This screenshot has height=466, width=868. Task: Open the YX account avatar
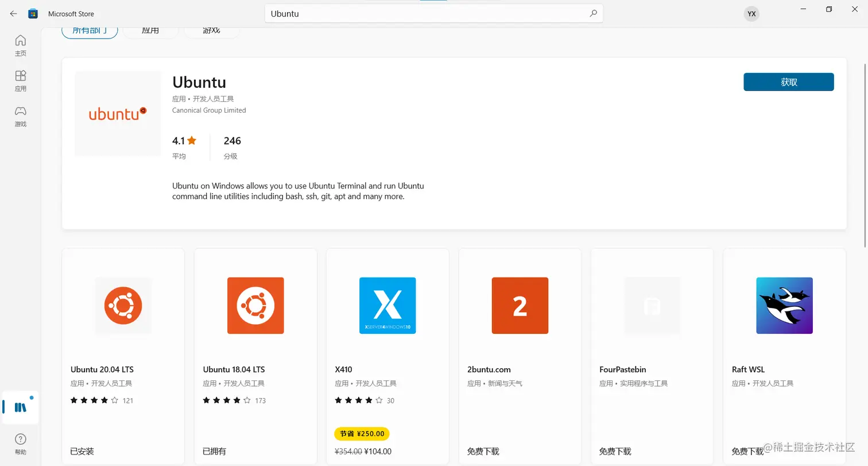coord(751,13)
